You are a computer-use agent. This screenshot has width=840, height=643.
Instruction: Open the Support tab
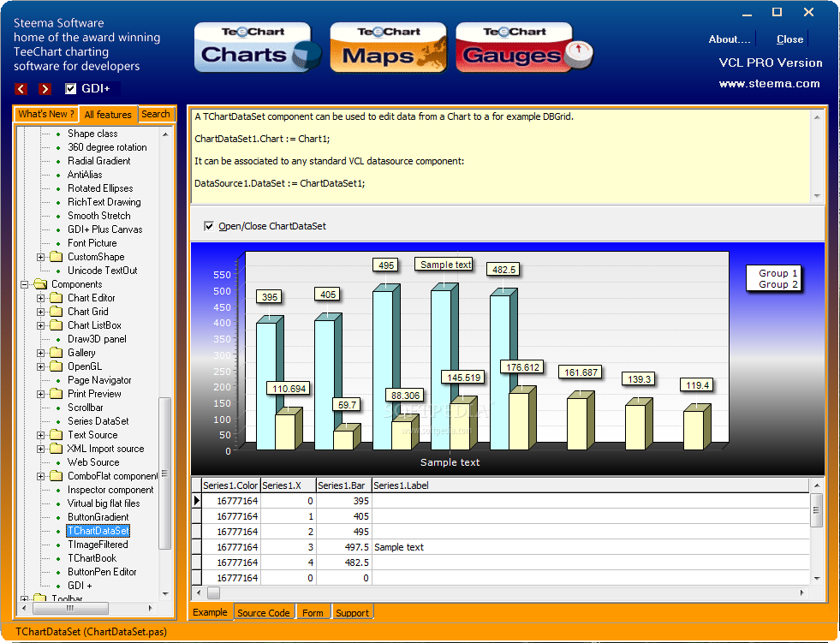[x=352, y=612]
